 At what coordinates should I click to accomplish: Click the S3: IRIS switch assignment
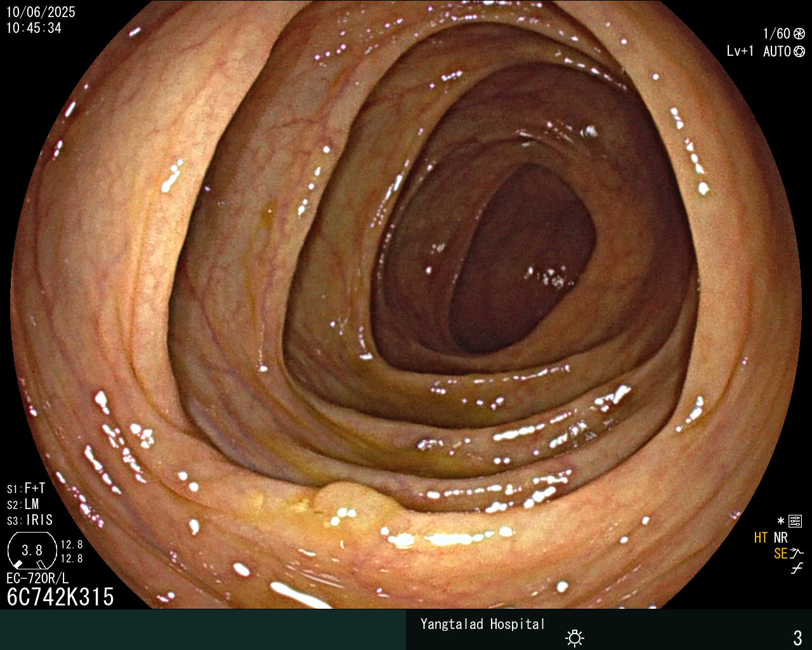pos(30,520)
